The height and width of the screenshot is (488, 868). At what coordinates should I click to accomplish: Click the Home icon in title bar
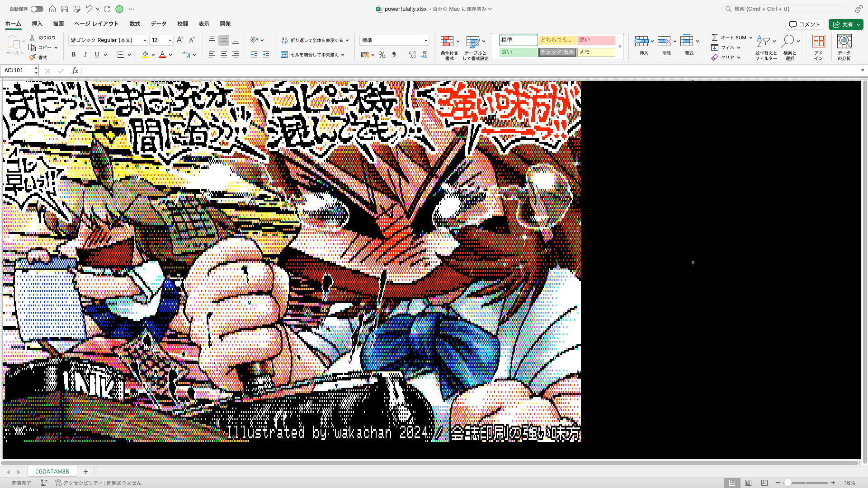pyautogui.click(x=52, y=9)
